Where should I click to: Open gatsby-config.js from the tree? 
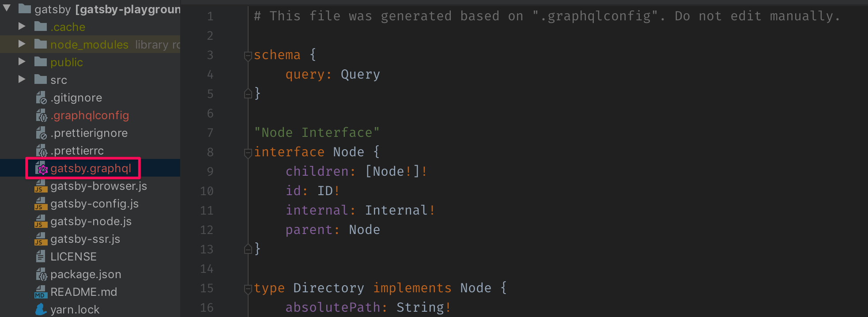click(94, 204)
